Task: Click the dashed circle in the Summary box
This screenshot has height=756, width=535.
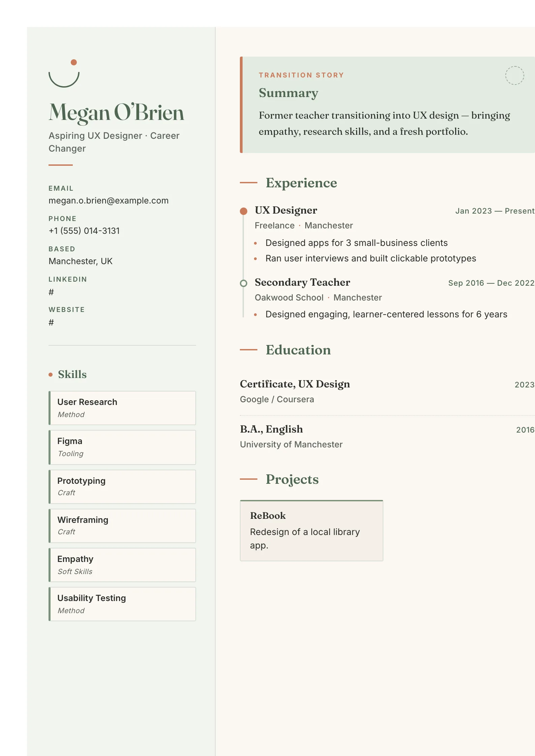Action: 514,75
